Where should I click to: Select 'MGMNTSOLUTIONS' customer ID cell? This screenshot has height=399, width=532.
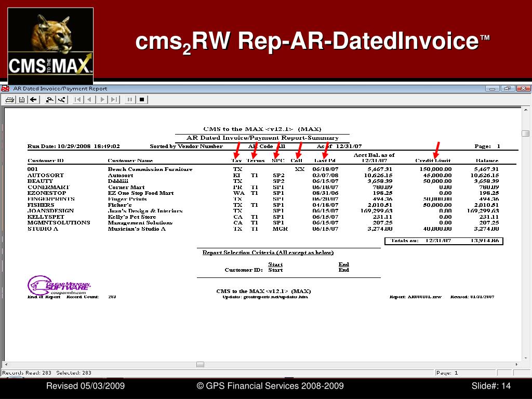(59, 222)
